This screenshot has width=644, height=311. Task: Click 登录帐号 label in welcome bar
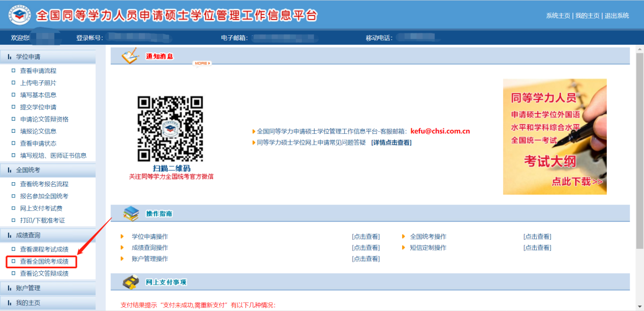[89, 38]
